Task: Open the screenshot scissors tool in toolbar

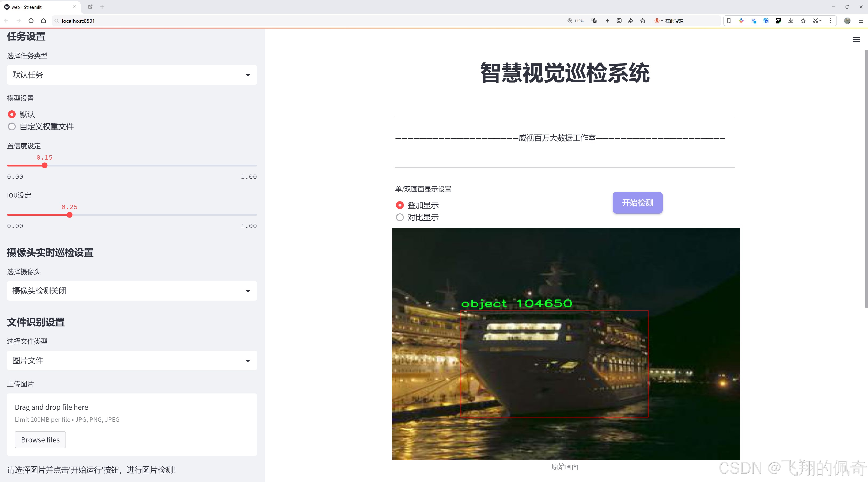Action: [x=817, y=20]
